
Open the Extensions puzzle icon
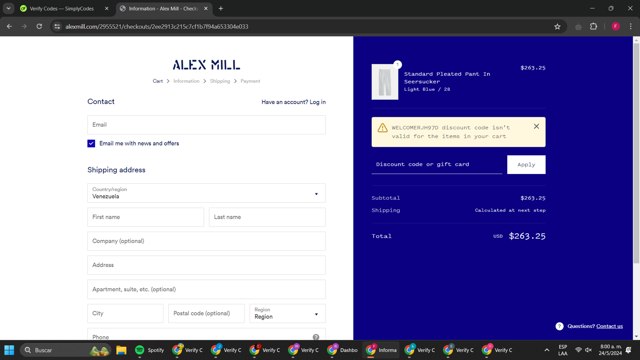point(593,27)
